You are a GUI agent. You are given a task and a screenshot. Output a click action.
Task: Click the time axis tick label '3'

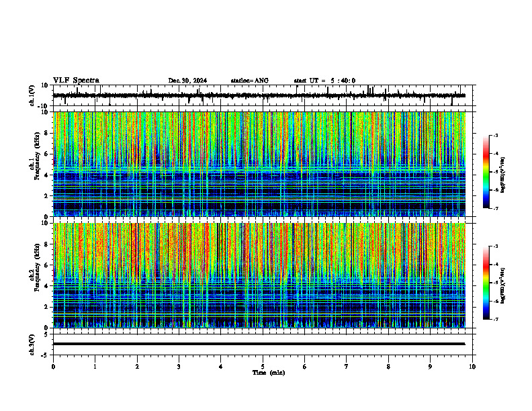[179, 367]
